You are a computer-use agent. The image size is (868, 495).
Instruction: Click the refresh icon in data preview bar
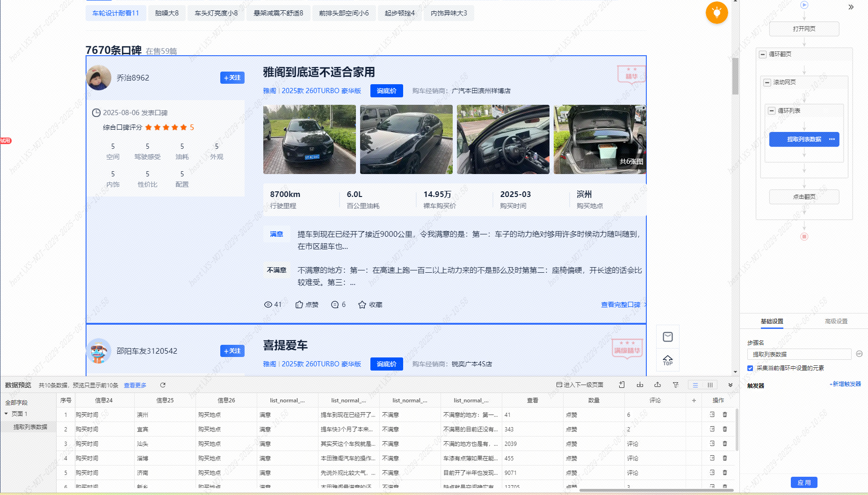click(x=163, y=385)
